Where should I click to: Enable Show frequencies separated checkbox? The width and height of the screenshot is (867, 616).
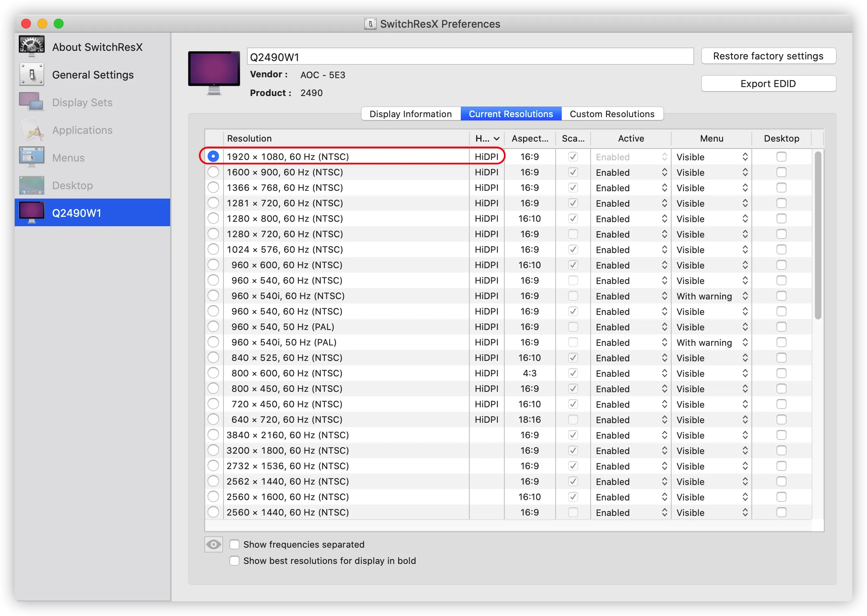tap(234, 544)
